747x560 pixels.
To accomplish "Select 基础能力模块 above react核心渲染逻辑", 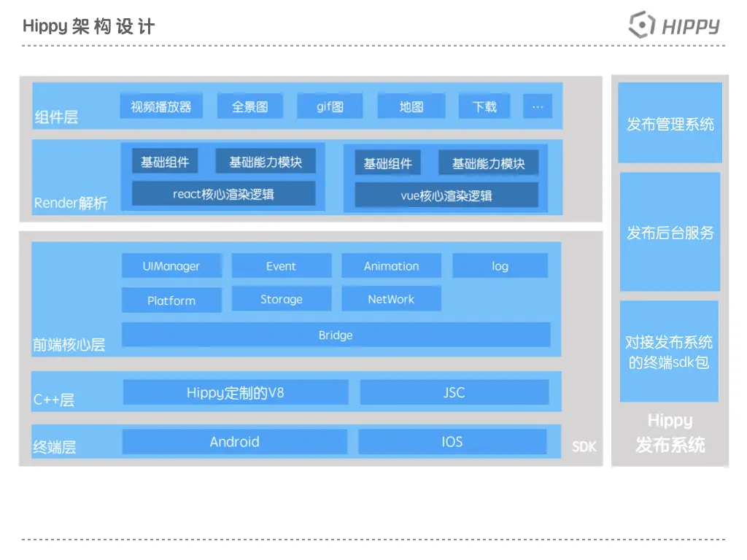I will pos(266,162).
